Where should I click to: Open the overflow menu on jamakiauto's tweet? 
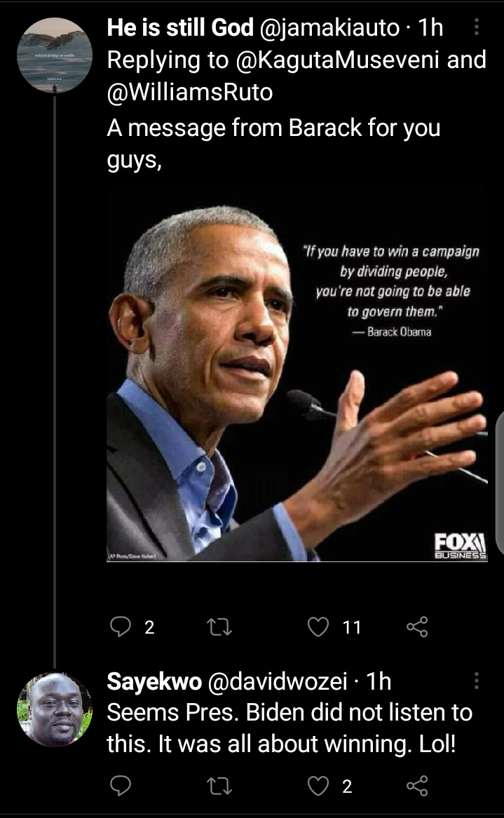[477, 27]
